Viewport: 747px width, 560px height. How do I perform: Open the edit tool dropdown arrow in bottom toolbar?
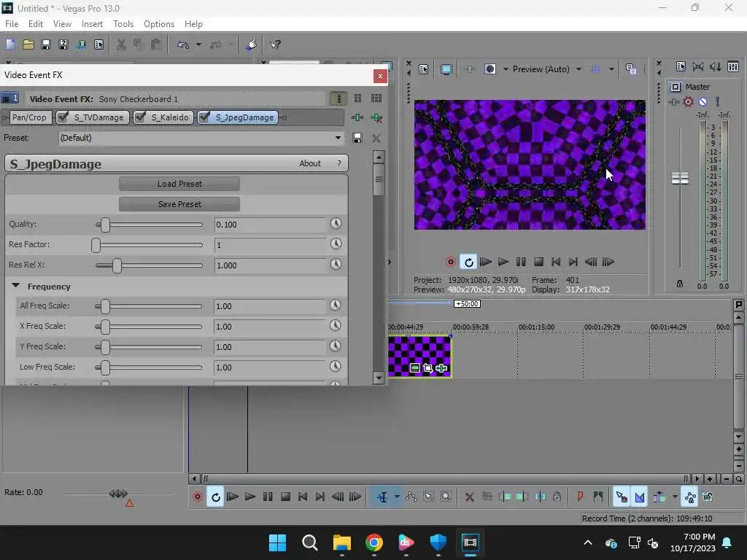(x=396, y=497)
